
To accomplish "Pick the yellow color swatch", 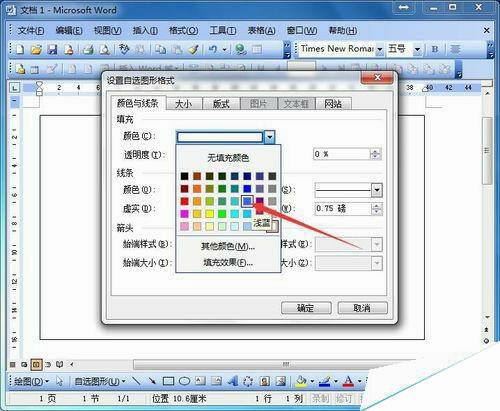I will coord(209,214).
